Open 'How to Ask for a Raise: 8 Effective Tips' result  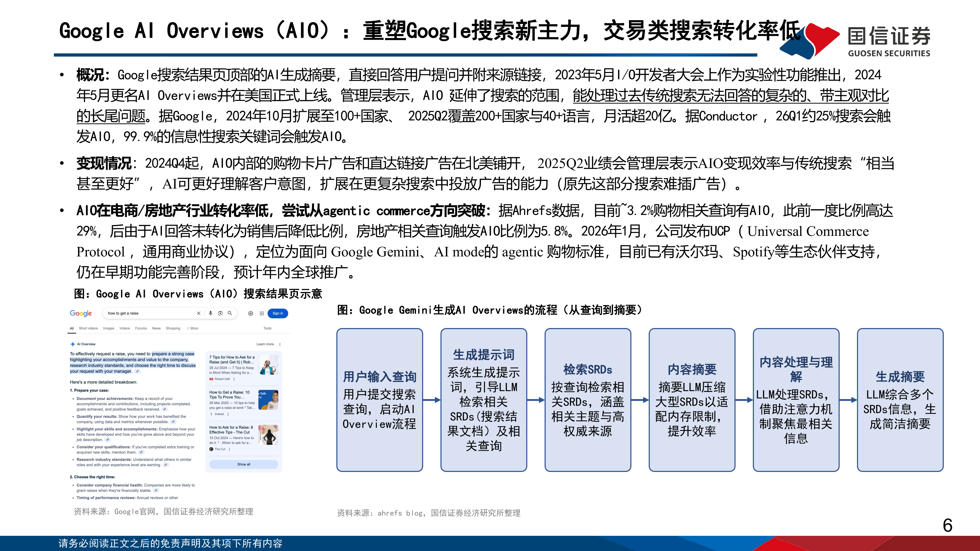click(x=231, y=430)
